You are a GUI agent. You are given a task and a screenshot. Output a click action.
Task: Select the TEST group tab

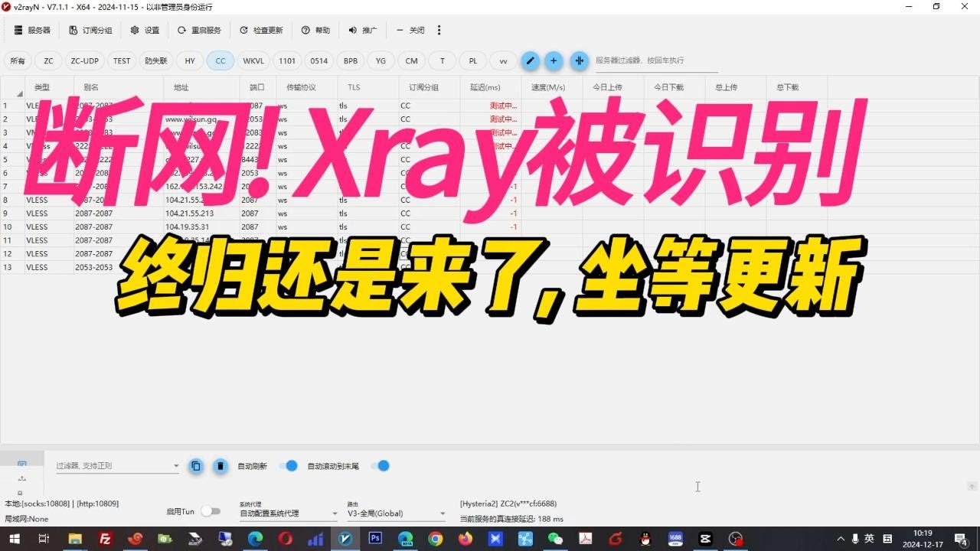pos(122,60)
